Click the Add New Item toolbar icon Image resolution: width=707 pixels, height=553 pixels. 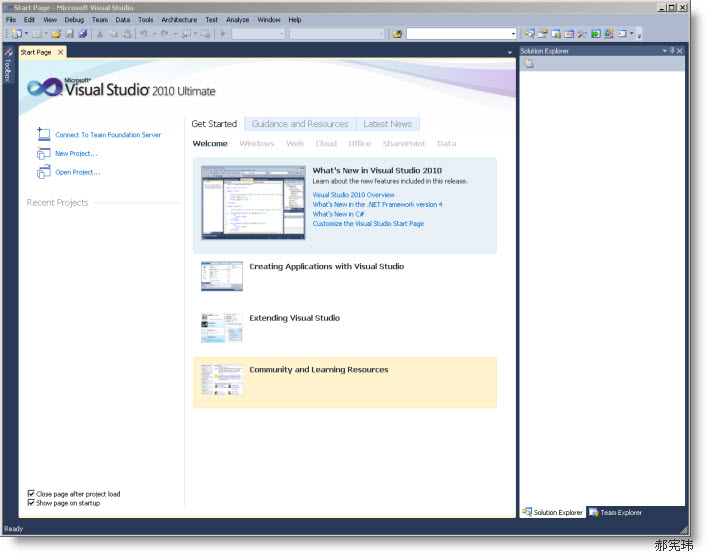(37, 33)
